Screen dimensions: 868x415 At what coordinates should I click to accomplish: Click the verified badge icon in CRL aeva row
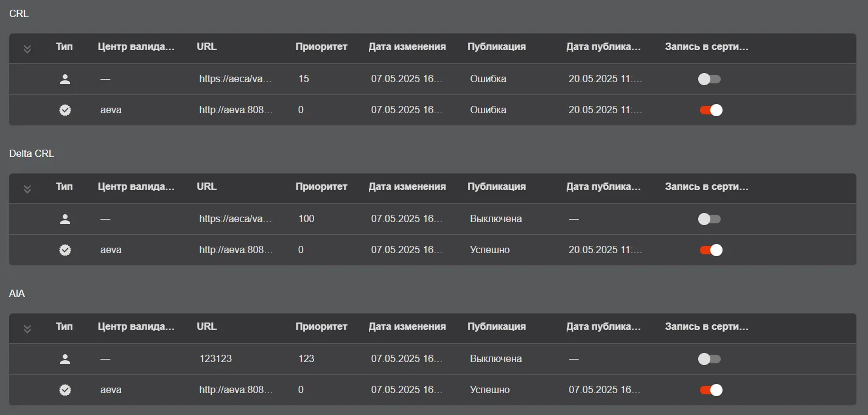65,110
